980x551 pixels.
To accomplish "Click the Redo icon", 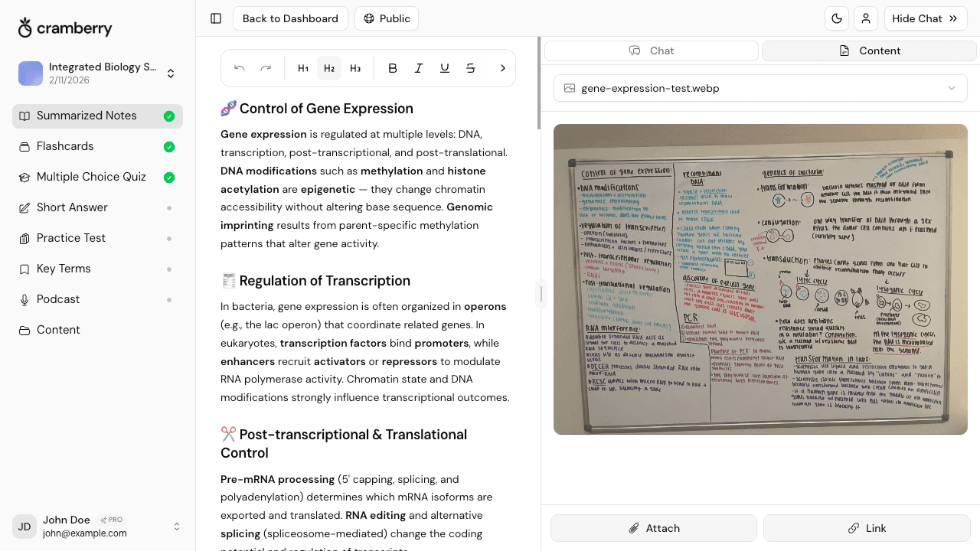I will [x=266, y=68].
